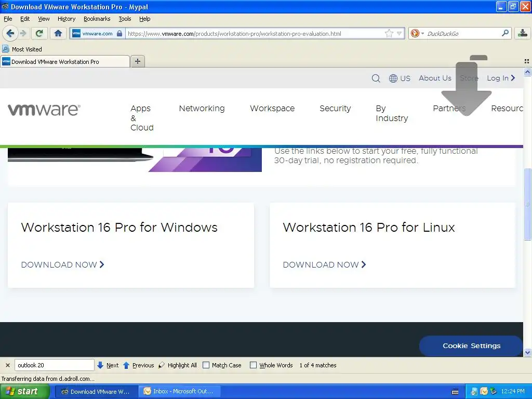
Task: Bookmark this page with star icon
Action: 389,33
